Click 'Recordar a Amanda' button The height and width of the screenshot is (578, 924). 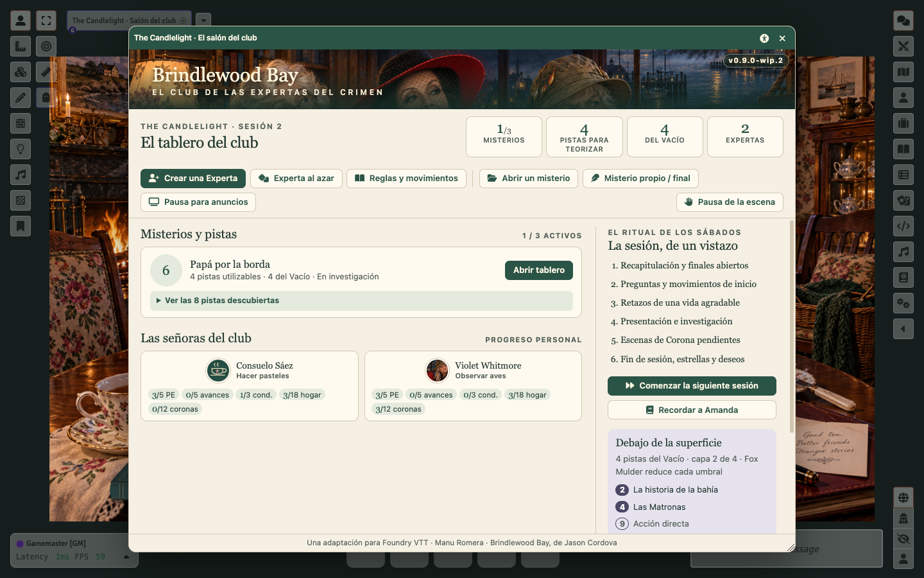692,410
